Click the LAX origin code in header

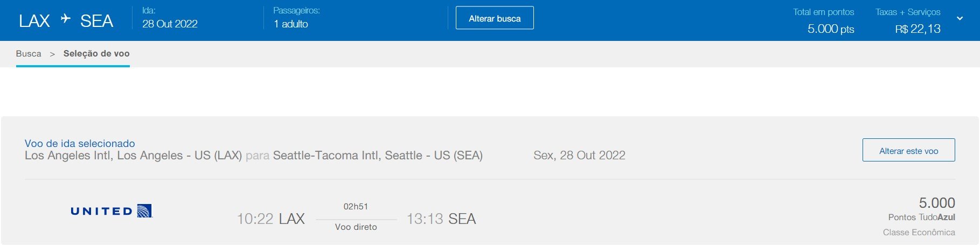click(x=34, y=21)
